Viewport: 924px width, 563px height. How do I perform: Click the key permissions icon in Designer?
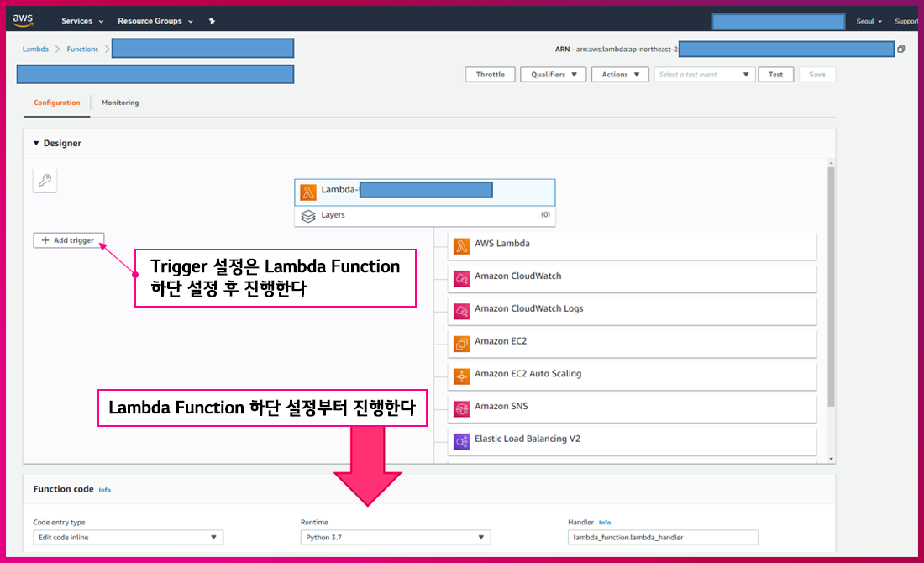tap(45, 180)
